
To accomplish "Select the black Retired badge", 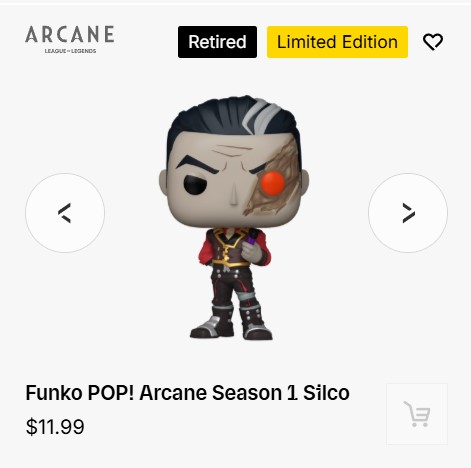I will [x=217, y=42].
